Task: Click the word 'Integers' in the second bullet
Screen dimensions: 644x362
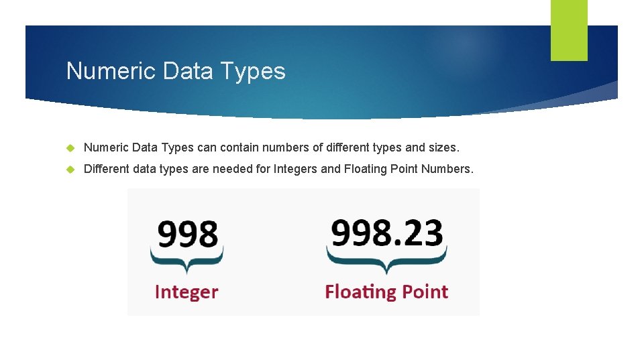Action: click(x=295, y=169)
